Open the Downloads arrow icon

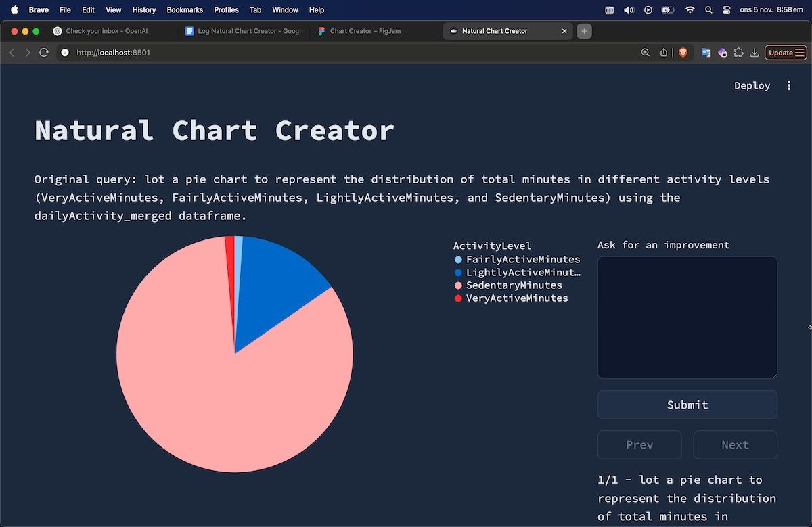pyautogui.click(x=754, y=52)
